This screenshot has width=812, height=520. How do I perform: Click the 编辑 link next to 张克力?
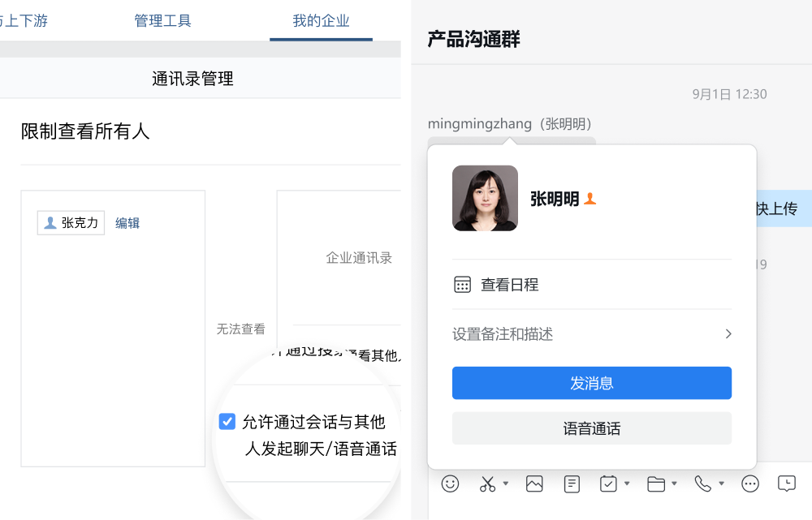click(127, 223)
